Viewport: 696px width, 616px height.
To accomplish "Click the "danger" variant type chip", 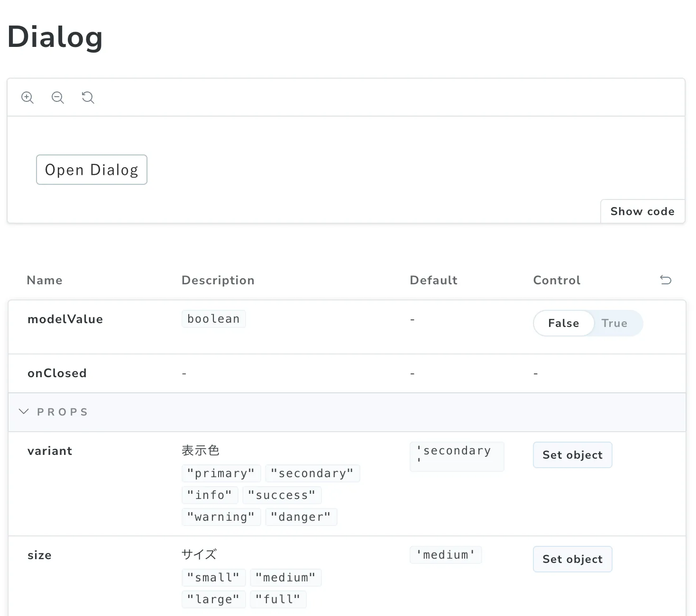I will pos(301,517).
